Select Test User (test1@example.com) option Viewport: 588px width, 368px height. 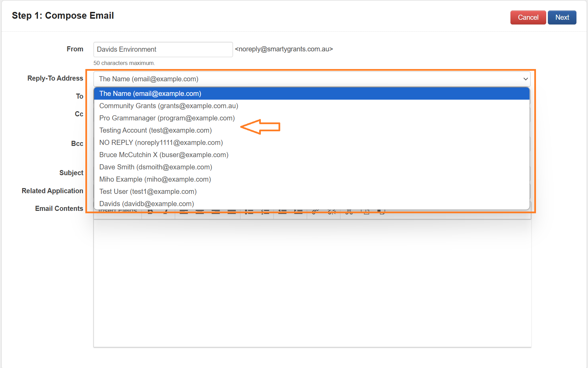148,191
